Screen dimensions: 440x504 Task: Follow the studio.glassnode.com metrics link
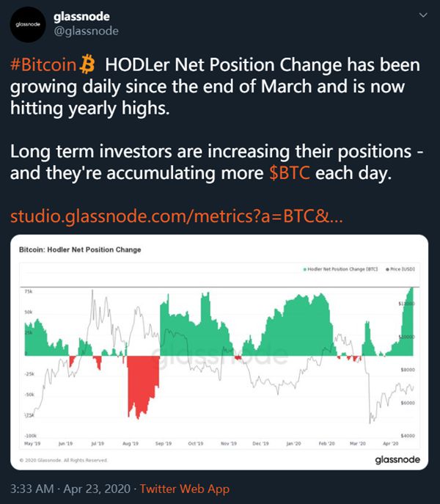pos(177,216)
